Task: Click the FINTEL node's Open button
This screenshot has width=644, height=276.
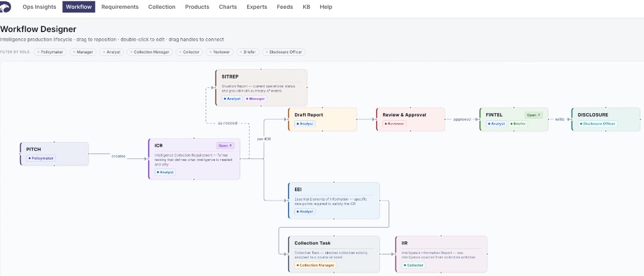Action: click(533, 115)
